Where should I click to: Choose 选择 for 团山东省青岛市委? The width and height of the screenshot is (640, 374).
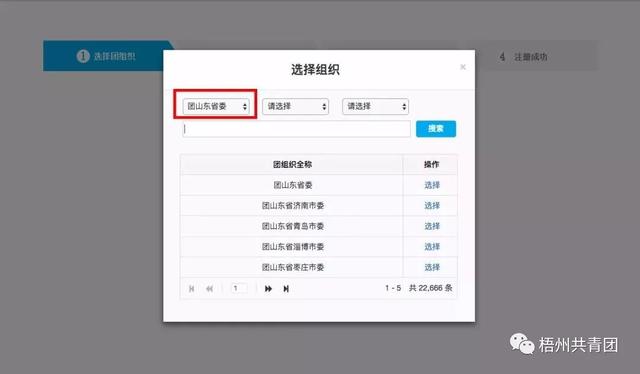coord(432,226)
